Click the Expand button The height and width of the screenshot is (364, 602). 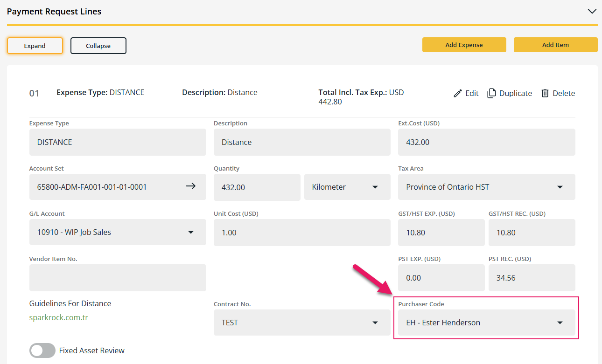click(35, 46)
